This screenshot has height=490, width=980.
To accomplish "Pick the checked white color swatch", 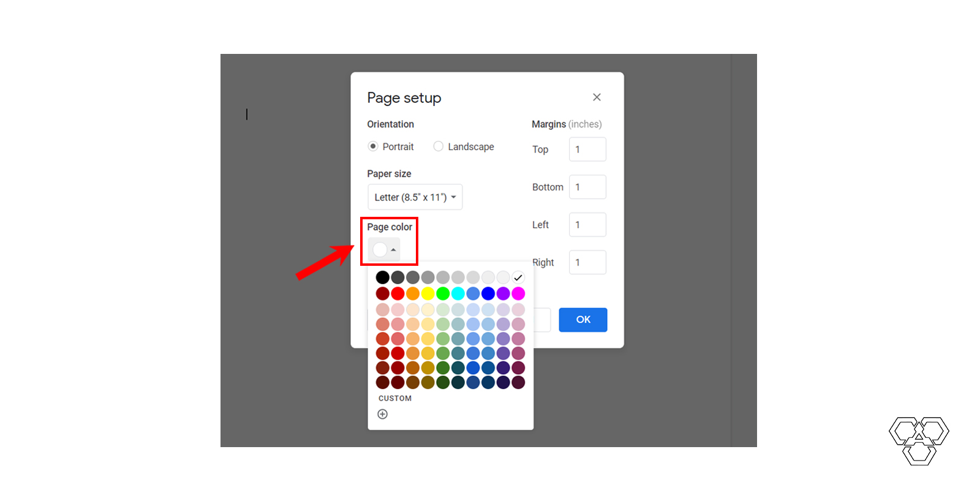I will click(518, 277).
